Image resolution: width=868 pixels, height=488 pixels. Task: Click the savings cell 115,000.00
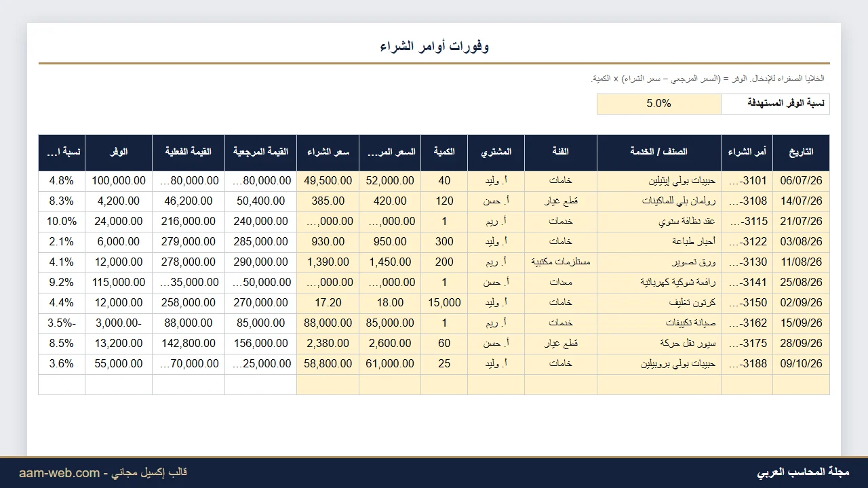pos(119,283)
